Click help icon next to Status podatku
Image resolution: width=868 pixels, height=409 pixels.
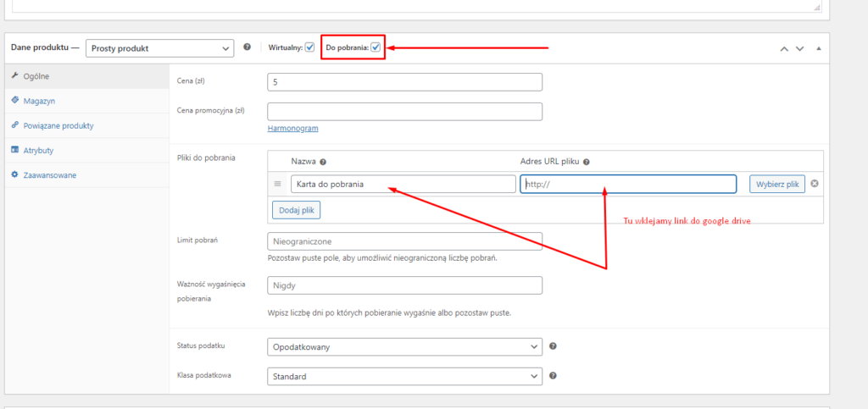(553, 346)
